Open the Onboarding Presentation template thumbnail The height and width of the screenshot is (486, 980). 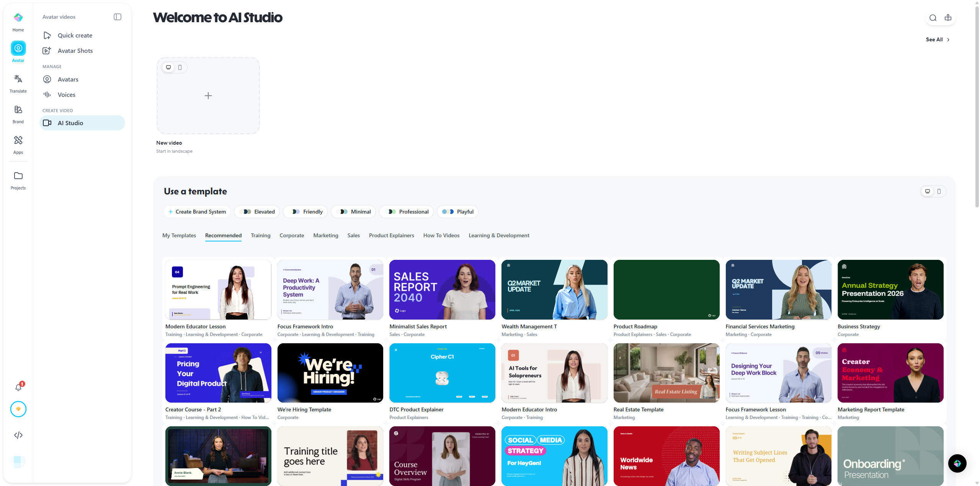pos(890,456)
